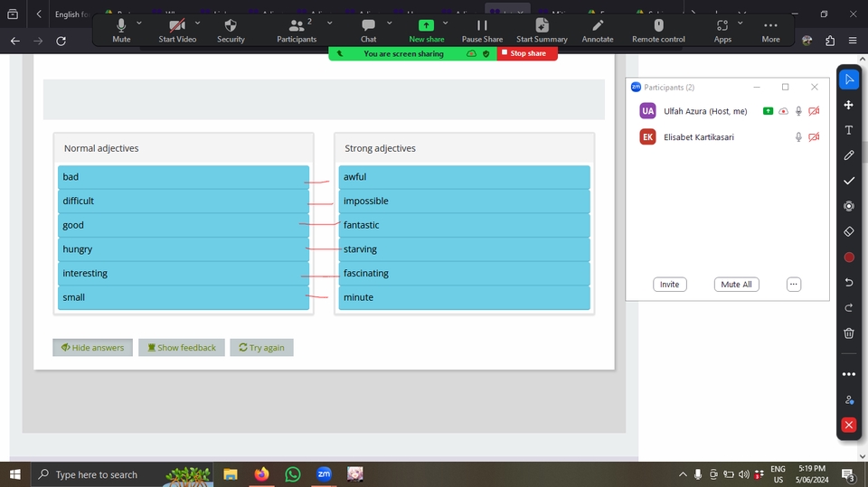The width and height of the screenshot is (868, 487).
Task: Click New share button
Action: click(x=426, y=31)
